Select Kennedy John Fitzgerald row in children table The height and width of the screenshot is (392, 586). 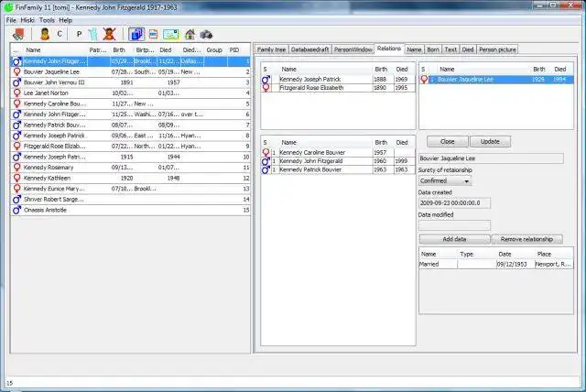tap(338, 161)
